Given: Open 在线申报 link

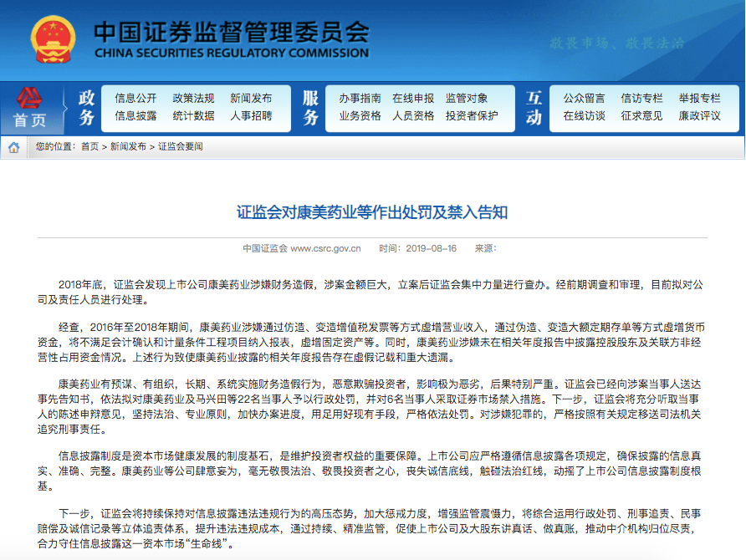Looking at the screenshot, I should [x=413, y=99].
